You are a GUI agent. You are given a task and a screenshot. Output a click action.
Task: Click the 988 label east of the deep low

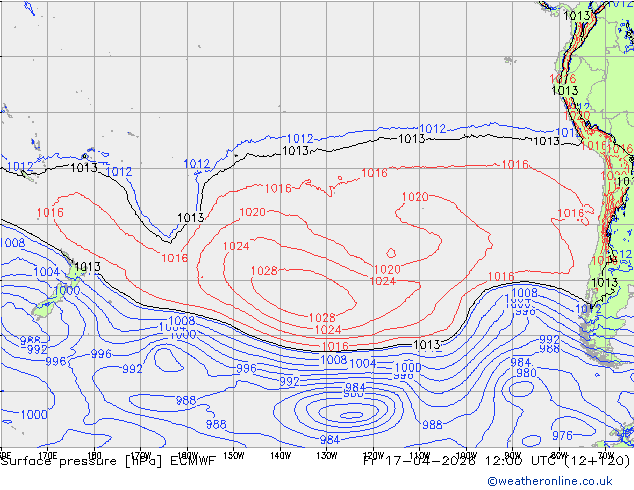click(432, 425)
